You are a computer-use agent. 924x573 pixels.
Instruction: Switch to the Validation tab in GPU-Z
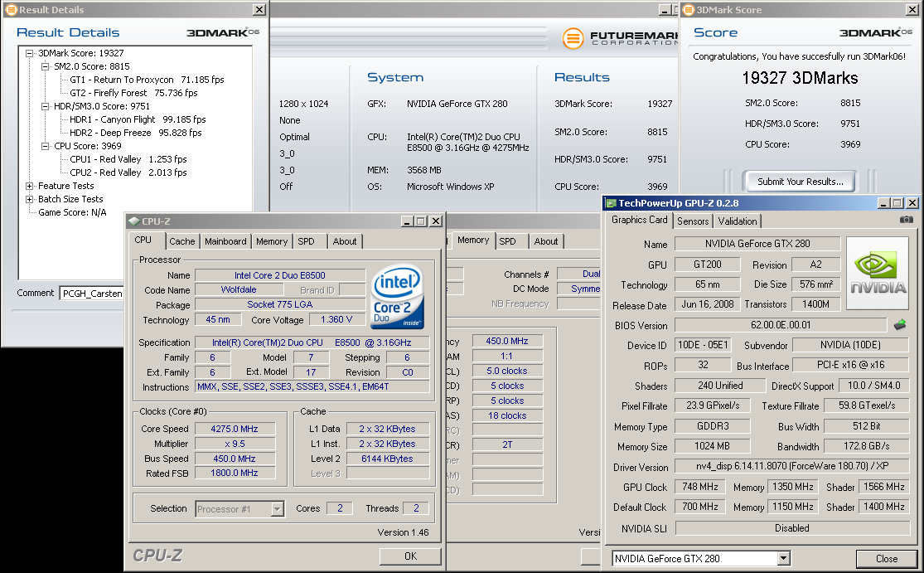pos(738,221)
